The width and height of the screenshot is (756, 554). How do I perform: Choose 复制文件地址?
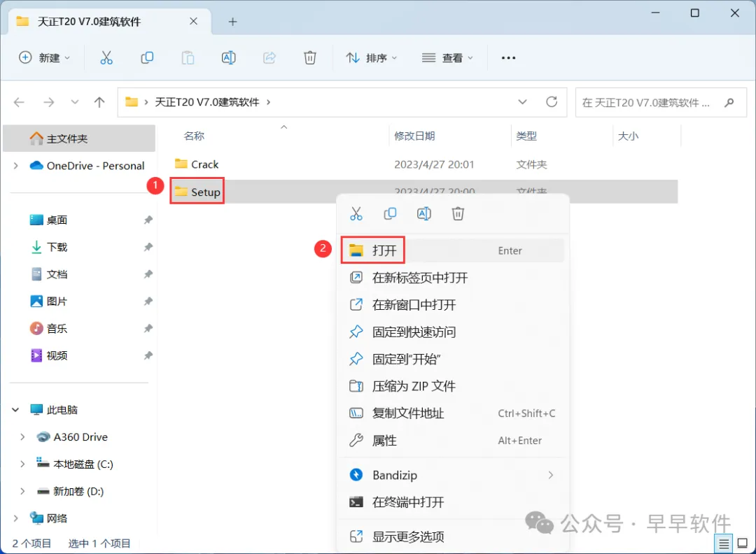point(452,413)
